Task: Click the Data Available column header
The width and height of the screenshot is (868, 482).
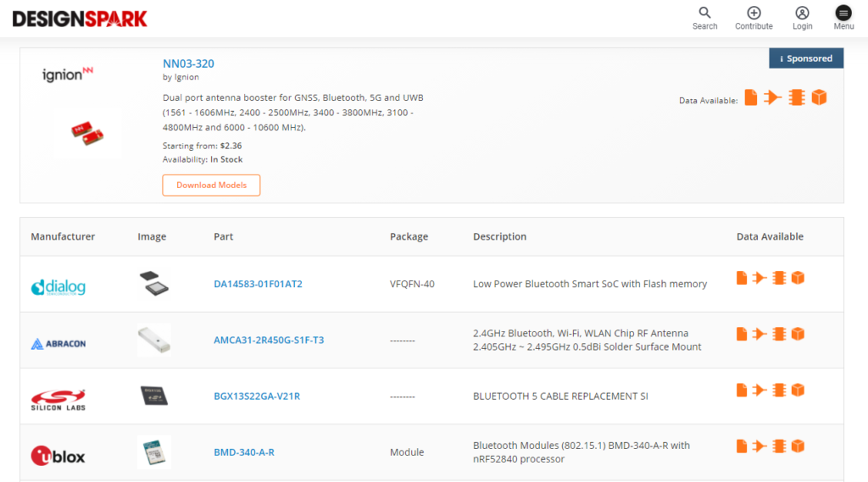Action: 770,236
